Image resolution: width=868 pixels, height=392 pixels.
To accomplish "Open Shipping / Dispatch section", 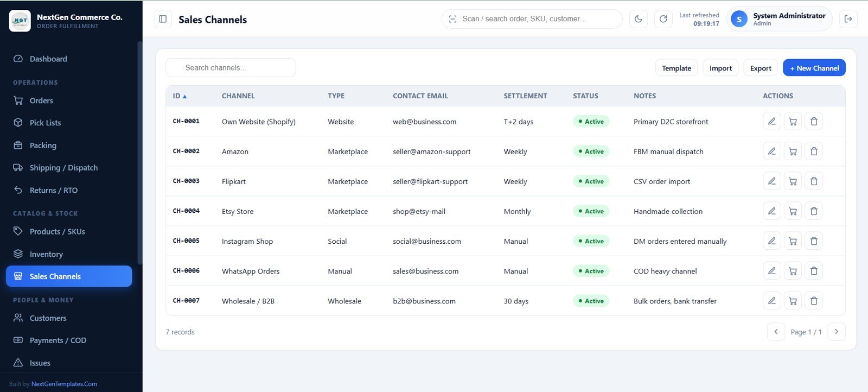I will tap(69, 168).
